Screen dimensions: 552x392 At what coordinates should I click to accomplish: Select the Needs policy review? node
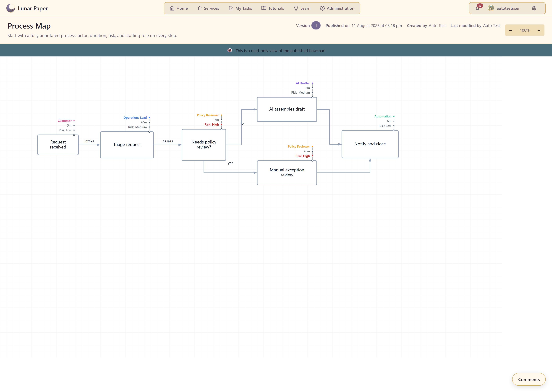pos(204,145)
